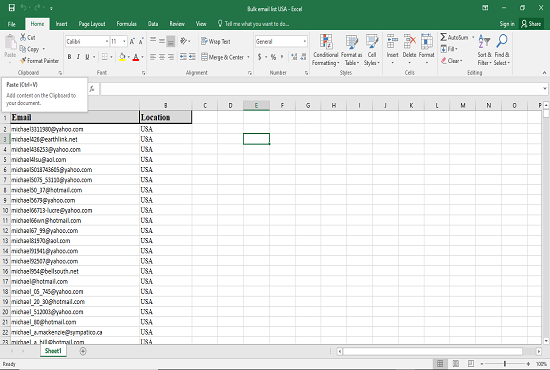Select the Sheet1 tab
The image size is (550, 370).
tap(53, 351)
